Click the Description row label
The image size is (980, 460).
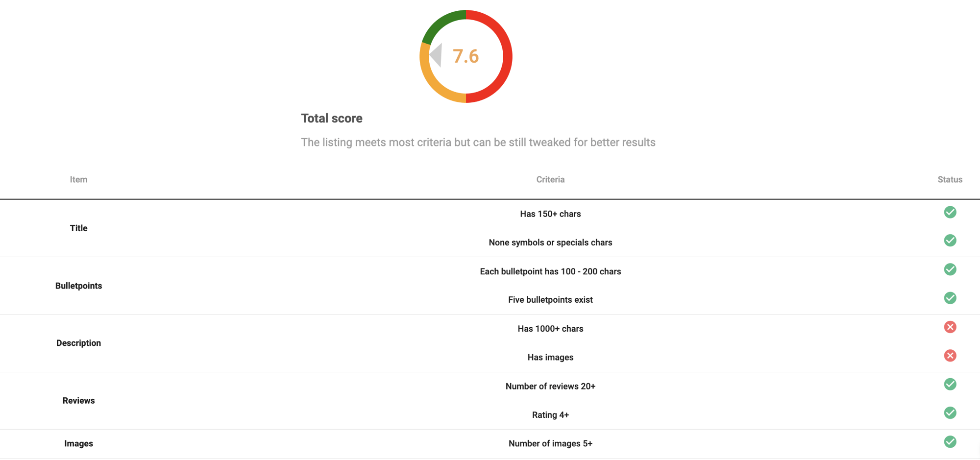point(78,343)
